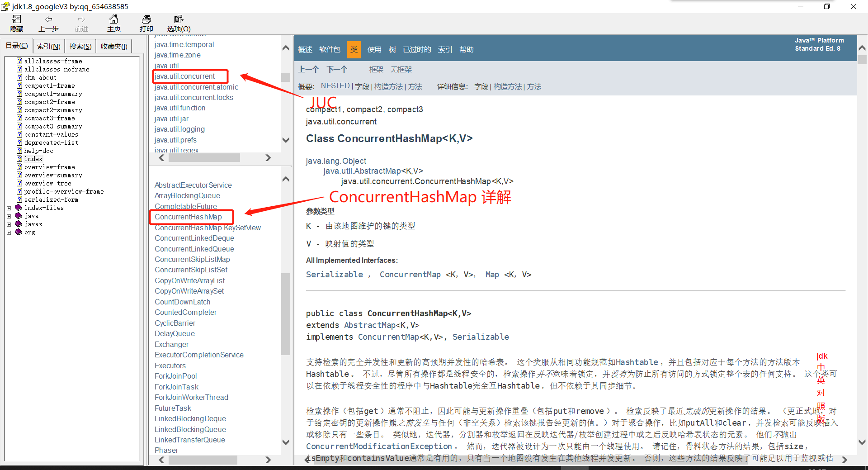
Task: Click the Hide (隐藏) toolbar icon
Action: click(16, 19)
